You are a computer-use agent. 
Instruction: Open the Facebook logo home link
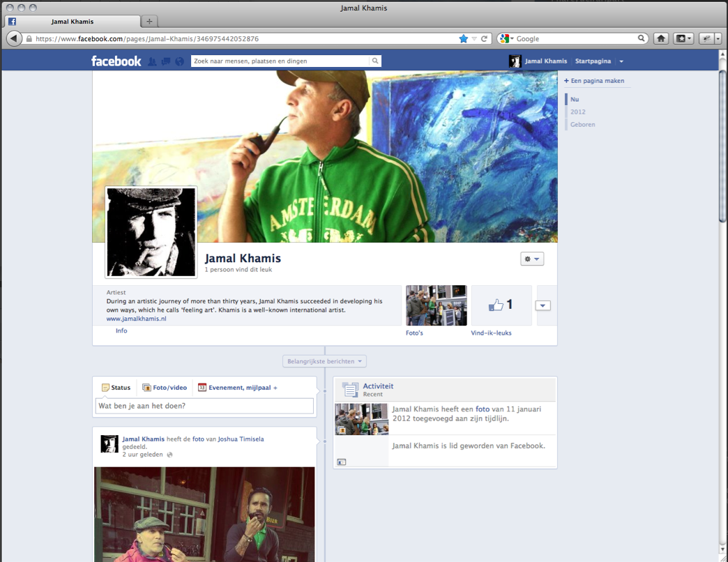coord(116,61)
